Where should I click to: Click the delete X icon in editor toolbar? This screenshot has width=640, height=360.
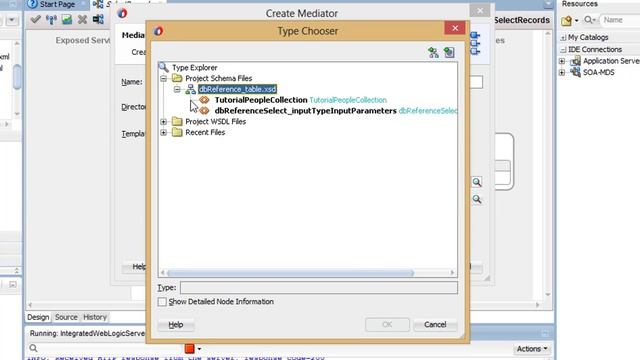tap(82, 19)
